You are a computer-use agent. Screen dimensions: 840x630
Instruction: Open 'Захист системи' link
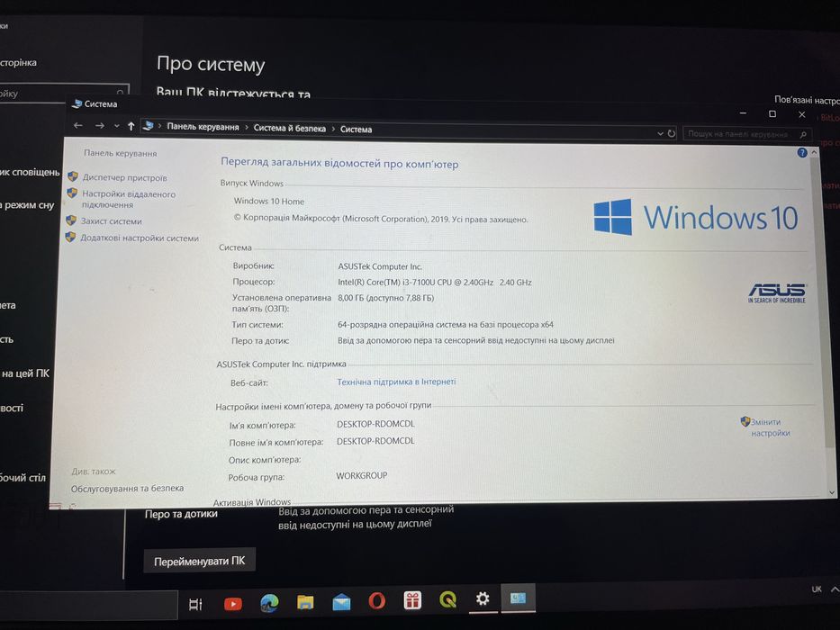tap(112, 221)
